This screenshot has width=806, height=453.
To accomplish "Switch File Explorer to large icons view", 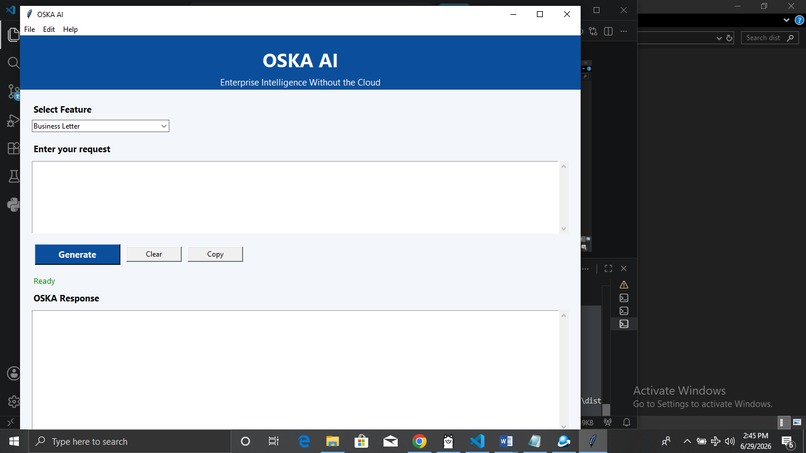I will coord(797,422).
